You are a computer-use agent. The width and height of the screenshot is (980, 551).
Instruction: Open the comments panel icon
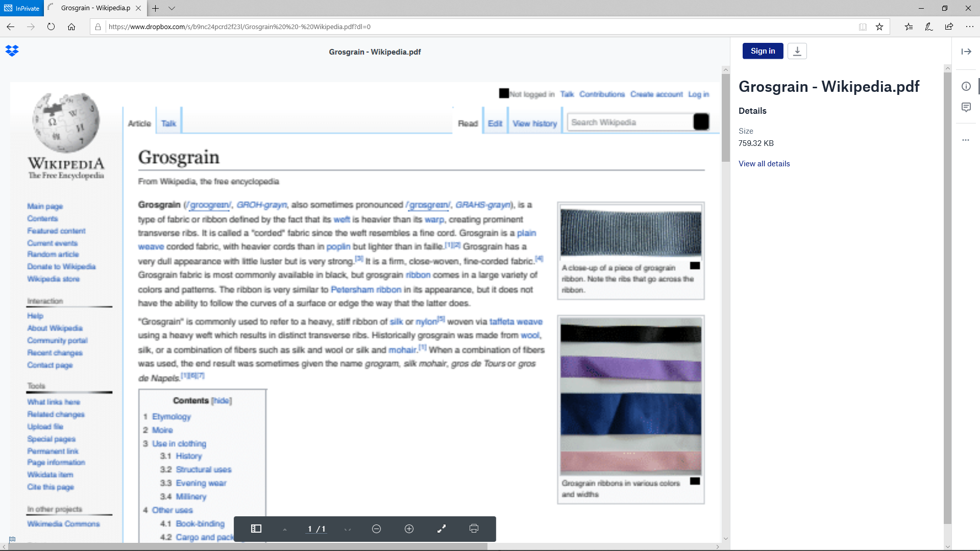pyautogui.click(x=966, y=107)
